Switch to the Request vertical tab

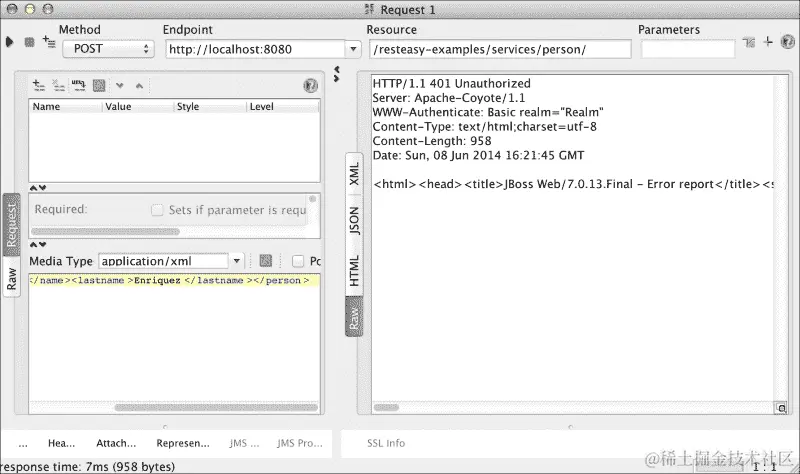[x=11, y=224]
